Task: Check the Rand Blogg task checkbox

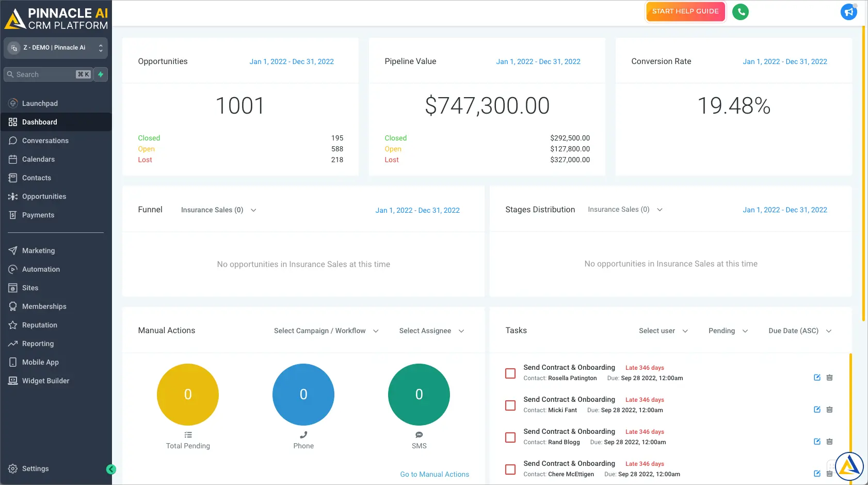Action: (510, 437)
